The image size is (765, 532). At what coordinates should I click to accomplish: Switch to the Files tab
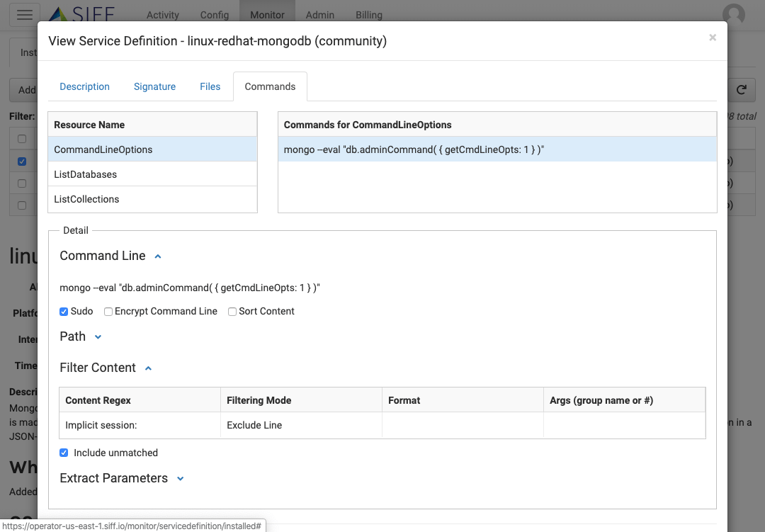(210, 86)
